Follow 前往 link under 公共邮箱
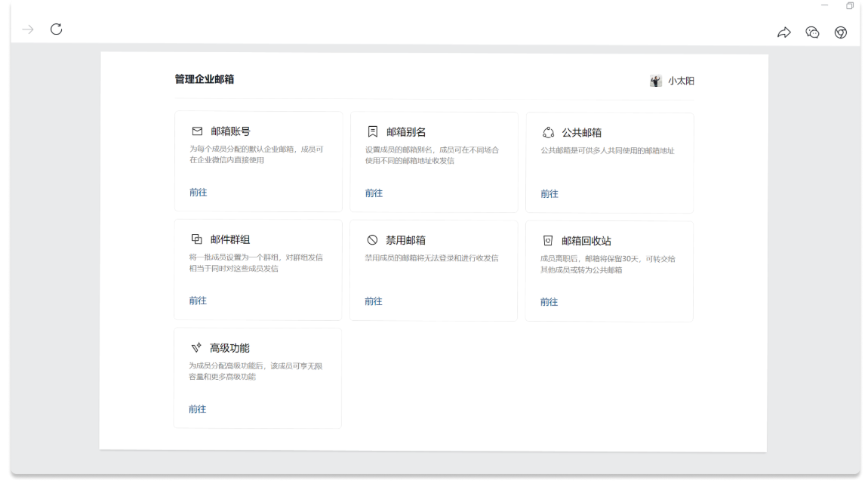 point(549,193)
